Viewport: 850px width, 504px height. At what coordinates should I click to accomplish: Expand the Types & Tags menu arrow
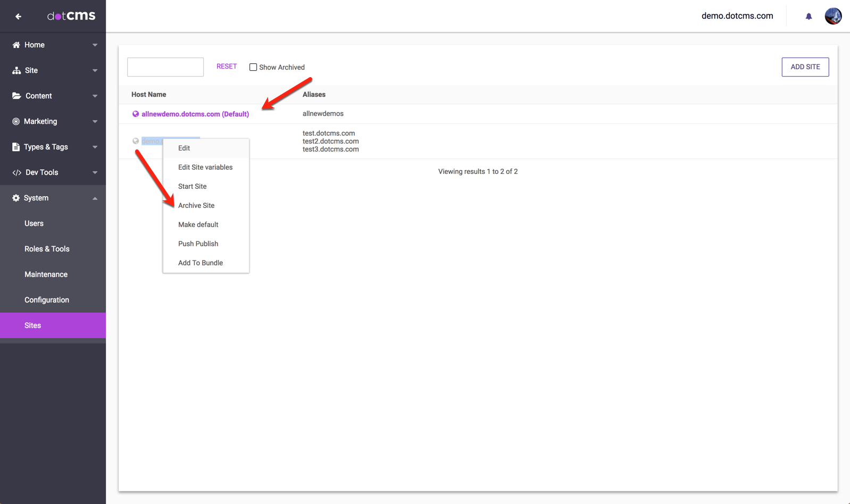pyautogui.click(x=95, y=147)
